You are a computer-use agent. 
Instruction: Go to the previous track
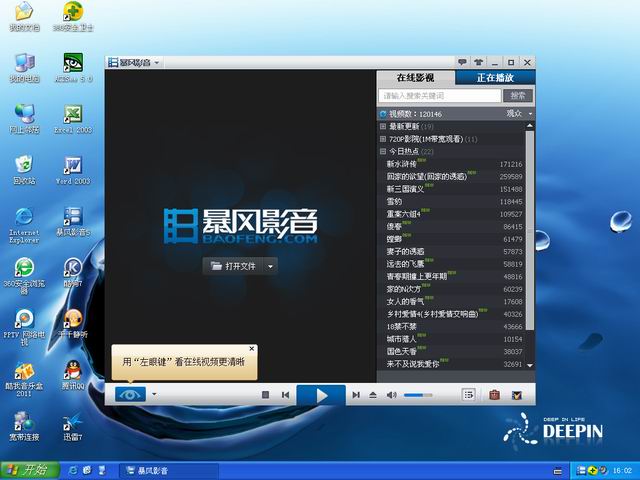click(285, 395)
